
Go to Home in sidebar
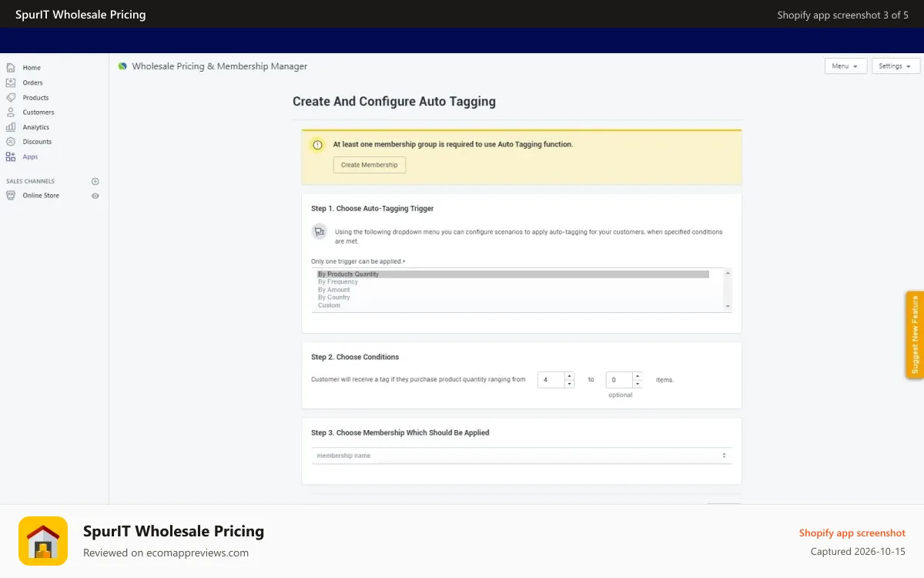click(x=32, y=68)
